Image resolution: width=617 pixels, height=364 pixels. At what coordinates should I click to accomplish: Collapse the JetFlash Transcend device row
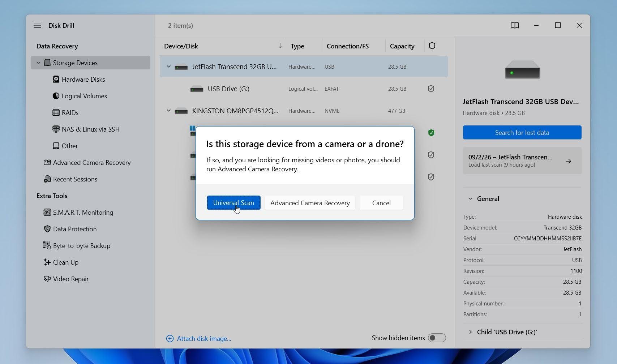pos(168,67)
